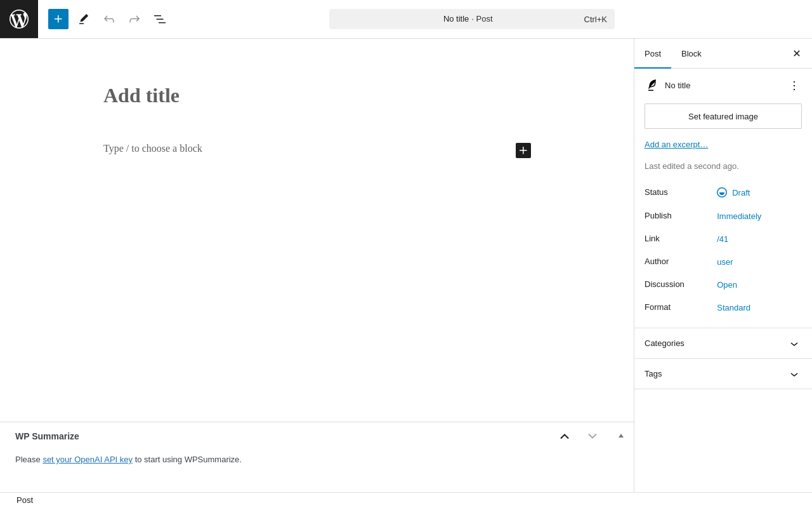812x508 pixels.
Task: Open post actions three-dot menu
Action: 794,85
